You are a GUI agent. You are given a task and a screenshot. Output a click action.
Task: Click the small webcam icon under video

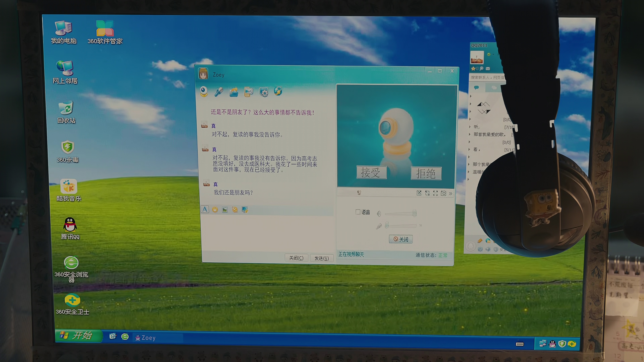[359, 193]
